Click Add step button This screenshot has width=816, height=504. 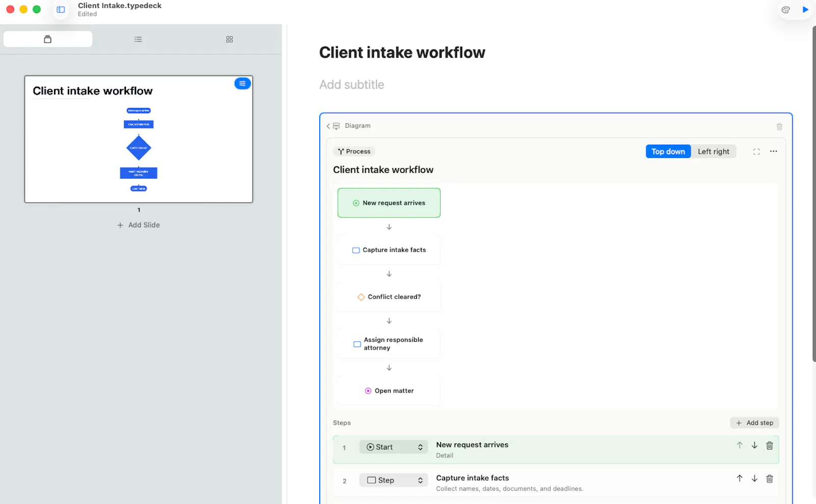pyautogui.click(x=755, y=423)
